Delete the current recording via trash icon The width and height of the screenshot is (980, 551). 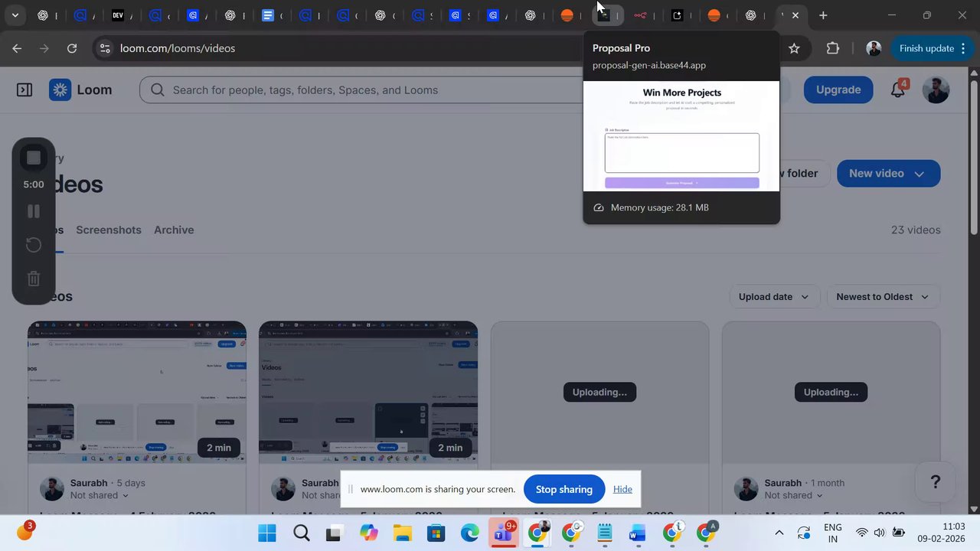(x=34, y=279)
